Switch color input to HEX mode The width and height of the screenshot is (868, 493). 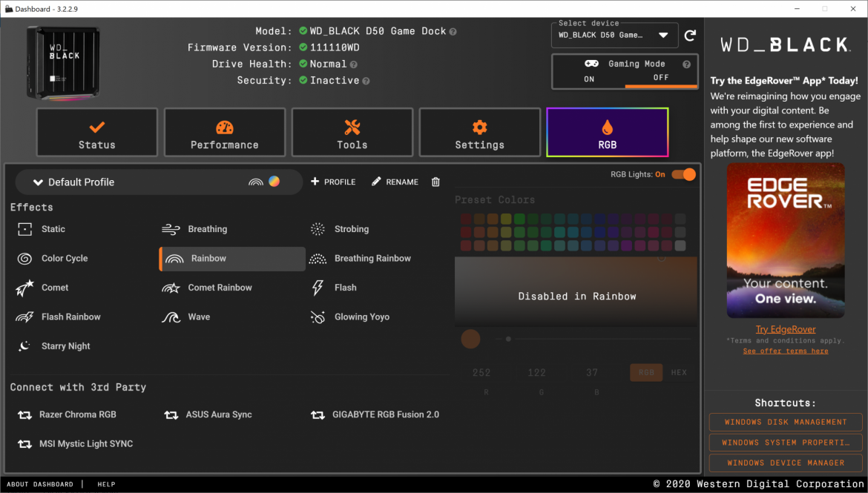pyautogui.click(x=679, y=372)
